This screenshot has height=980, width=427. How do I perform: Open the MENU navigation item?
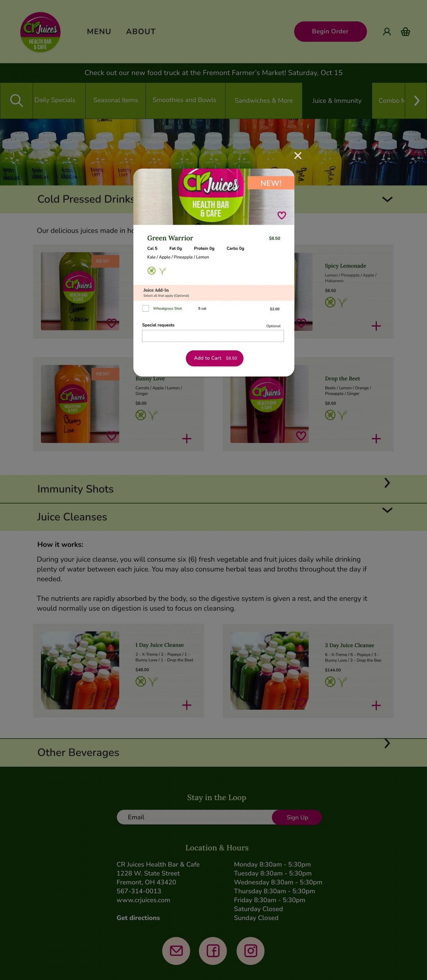point(99,32)
